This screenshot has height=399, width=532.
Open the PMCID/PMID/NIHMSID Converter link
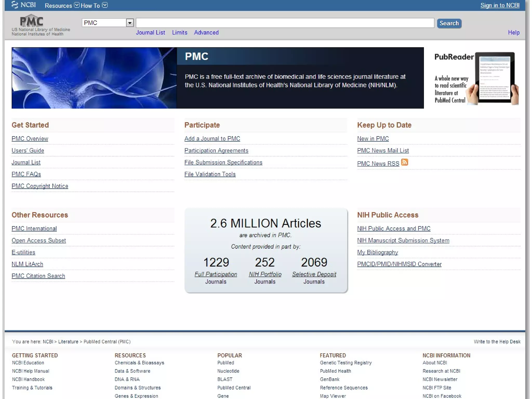tap(399, 264)
